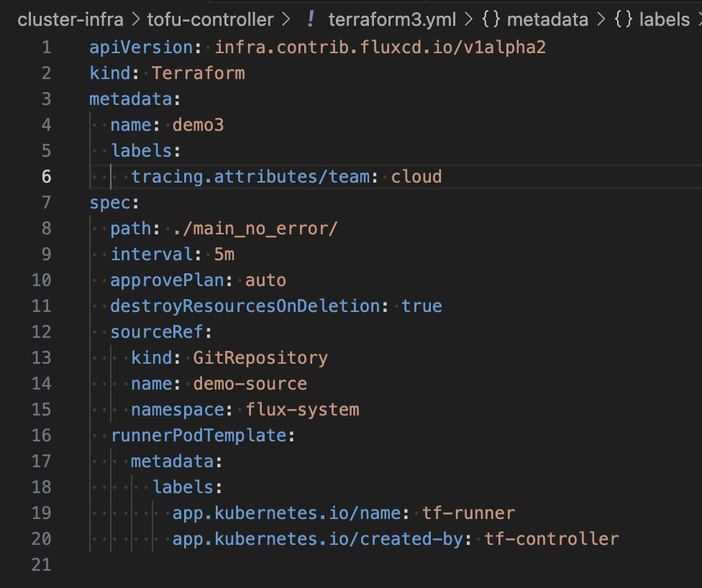Viewport: 702px width, 588px height.
Task: Click the cloud value on line 6
Action: (416, 177)
